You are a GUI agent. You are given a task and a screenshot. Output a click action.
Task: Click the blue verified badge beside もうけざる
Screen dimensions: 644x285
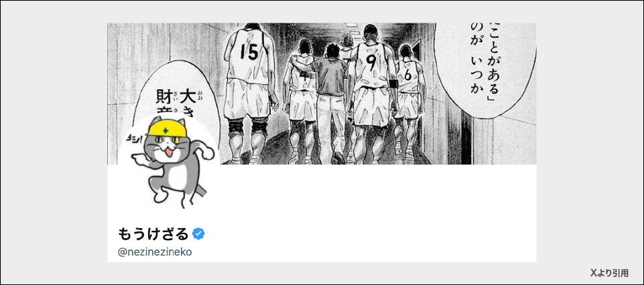point(198,233)
